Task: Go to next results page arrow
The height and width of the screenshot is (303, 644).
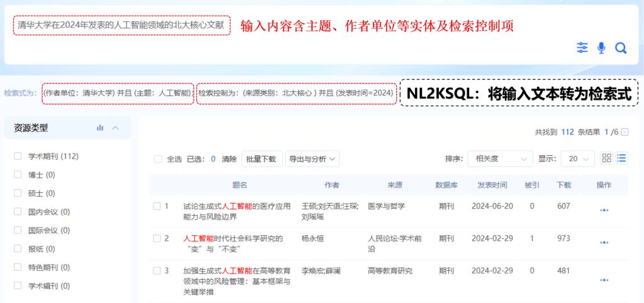Action: click(625, 132)
